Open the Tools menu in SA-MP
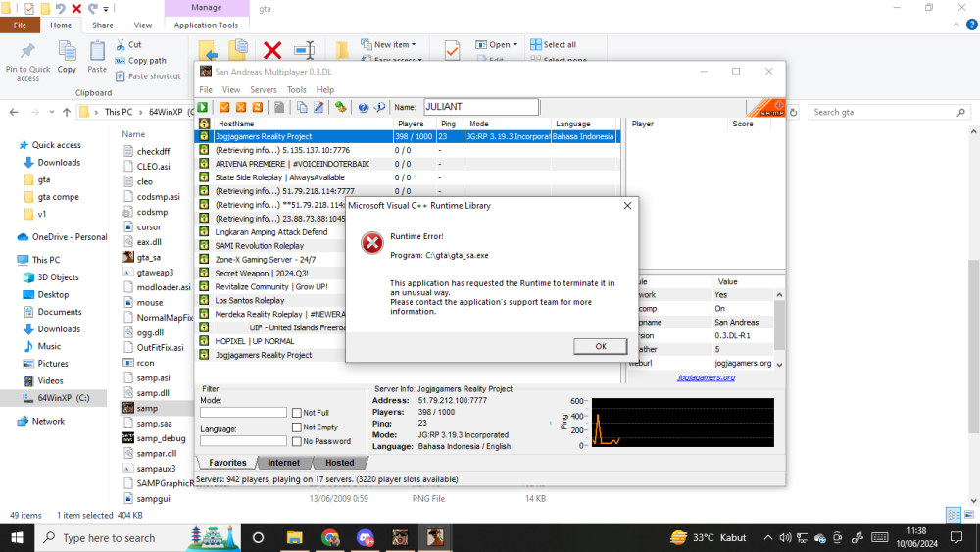980x552 pixels. tap(296, 89)
